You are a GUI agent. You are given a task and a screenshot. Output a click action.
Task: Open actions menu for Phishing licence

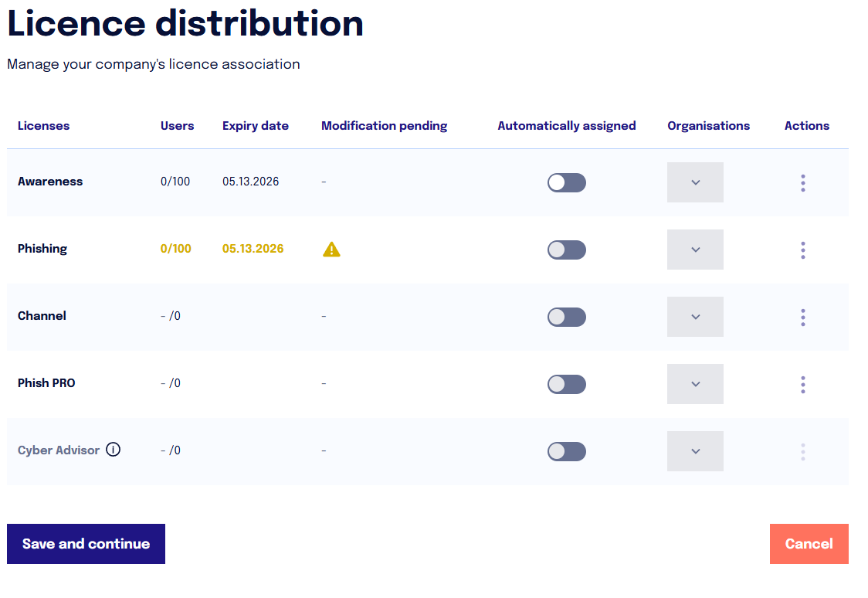[x=802, y=250]
